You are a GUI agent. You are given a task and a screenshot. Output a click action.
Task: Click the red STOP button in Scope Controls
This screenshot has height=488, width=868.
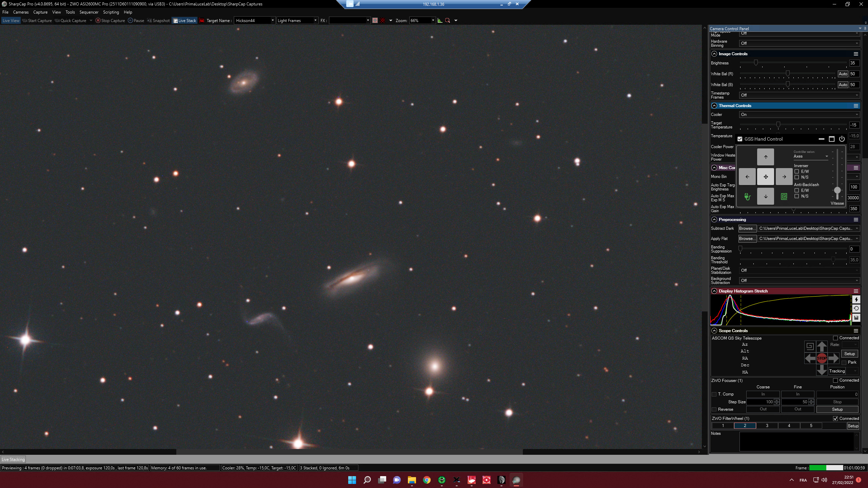pos(822,358)
